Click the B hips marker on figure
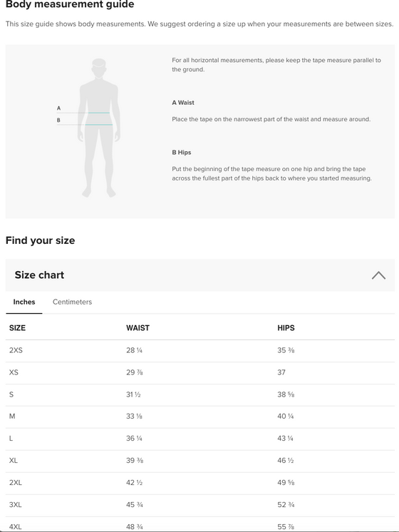Viewport: 399px width, 532px height. [x=58, y=120]
